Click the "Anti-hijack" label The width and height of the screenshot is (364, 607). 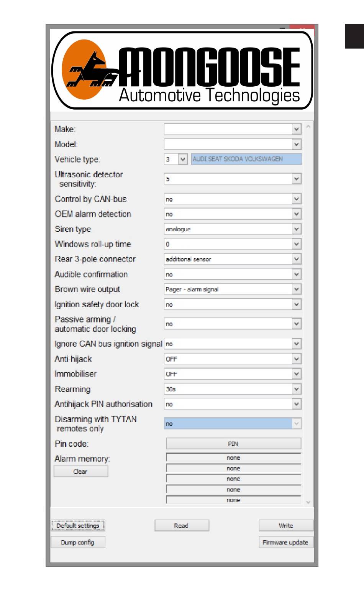coord(73,359)
